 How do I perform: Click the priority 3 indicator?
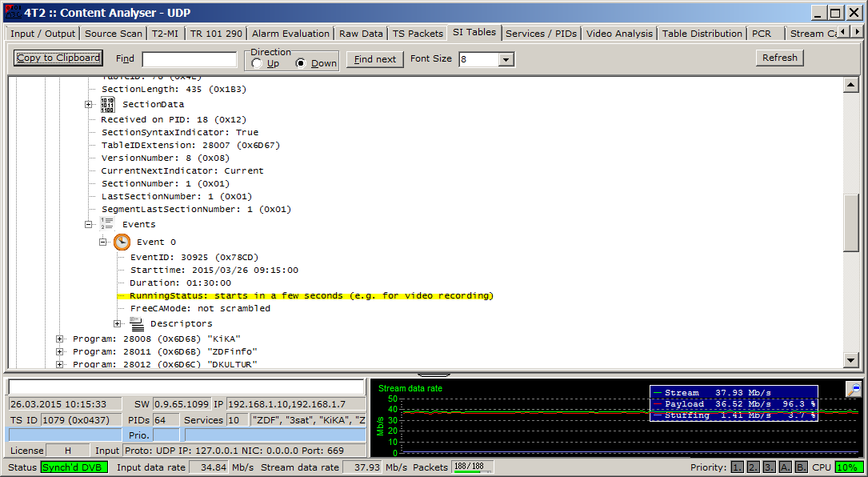click(770, 467)
